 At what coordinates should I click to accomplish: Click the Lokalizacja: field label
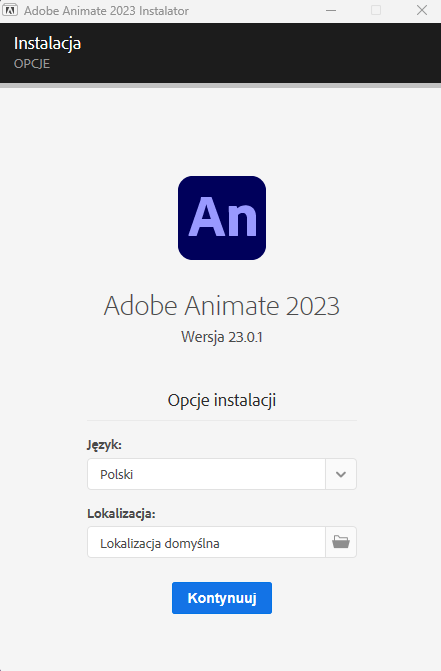pyautogui.click(x=121, y=513)
